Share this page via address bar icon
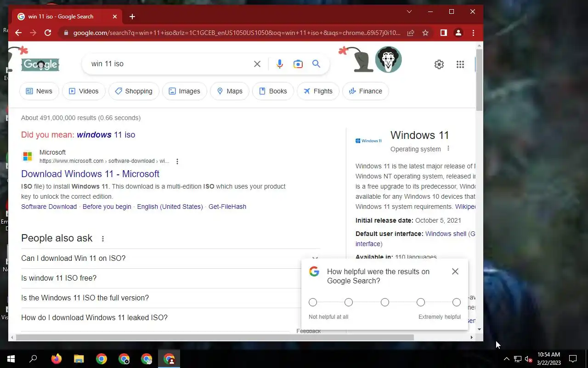This screenshot has width=588, height=368. 411,33
